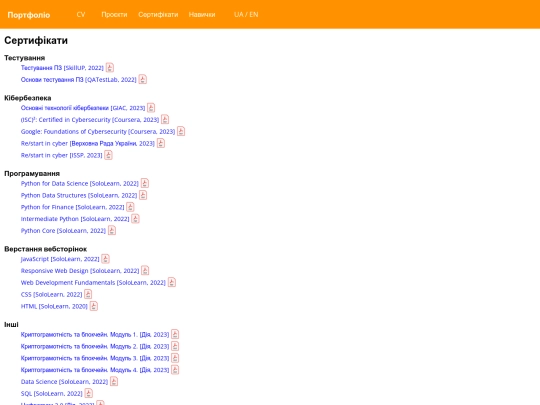Open the CV menu item
Viewport: 540px width, 405px height.
coord(81,14)
